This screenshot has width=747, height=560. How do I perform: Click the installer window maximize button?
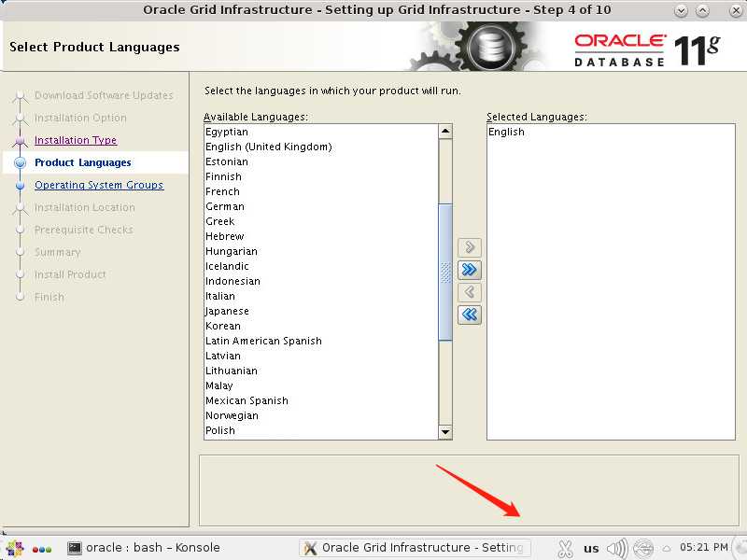[703, 10]
